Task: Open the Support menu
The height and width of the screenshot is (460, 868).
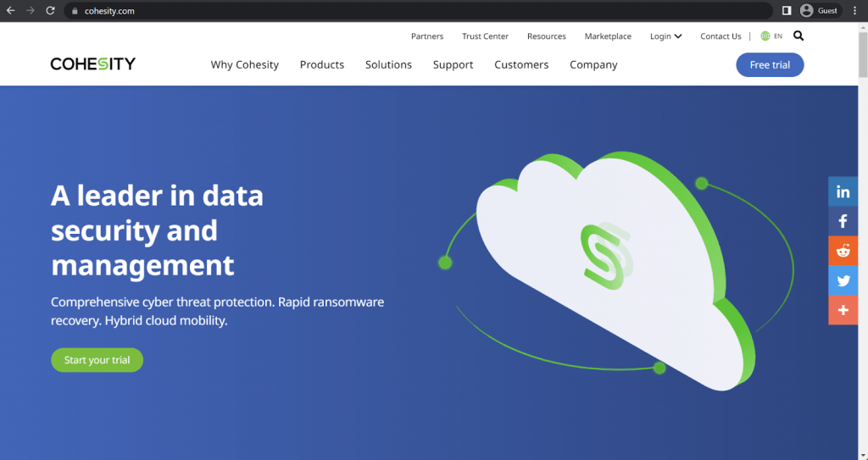Action: point(453,64)
